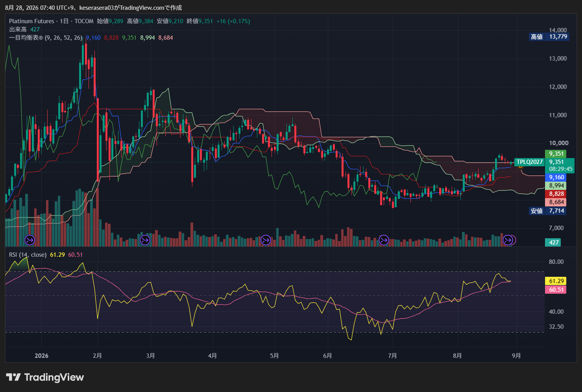This screenshot has width=582, height=392.
Task: Click the blue 9,160 conversion line price tag
Action: pyautogui.click(x=557, y=178)
